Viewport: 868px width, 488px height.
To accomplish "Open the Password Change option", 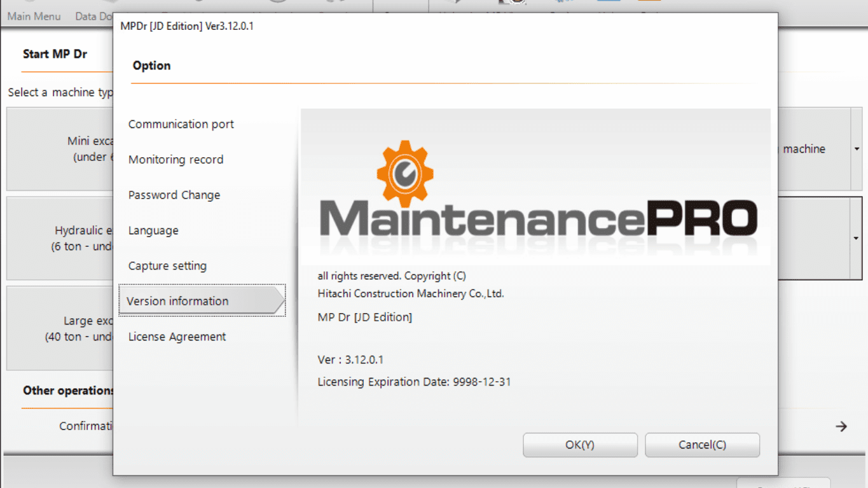I will (174, 195).
